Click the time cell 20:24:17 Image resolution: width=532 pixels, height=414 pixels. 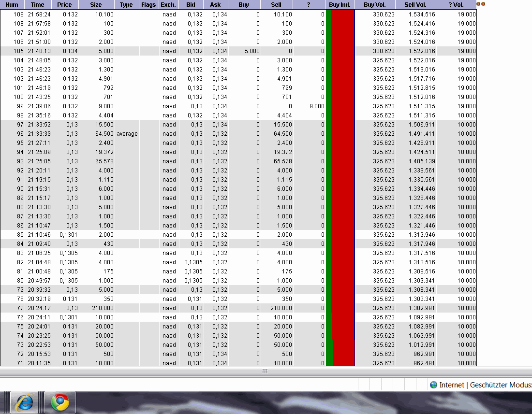click(x=39, y=308)
